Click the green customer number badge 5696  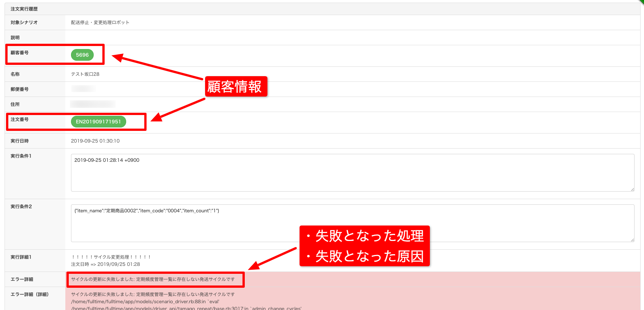pyautogui.click(x=82, y=55)
